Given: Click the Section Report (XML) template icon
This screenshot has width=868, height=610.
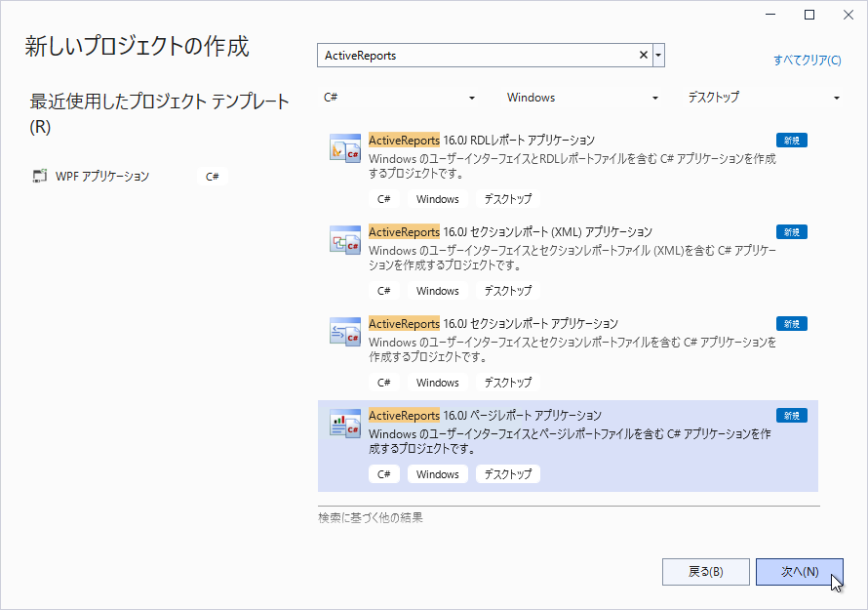Looking at the screenshot, I should tap(345, 239).
